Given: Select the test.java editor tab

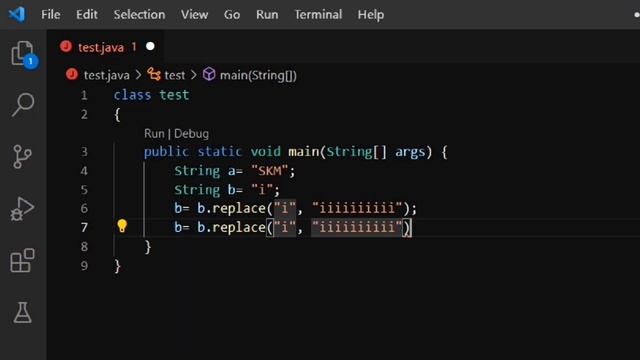Looking at the screenshot, I should 107,47.
